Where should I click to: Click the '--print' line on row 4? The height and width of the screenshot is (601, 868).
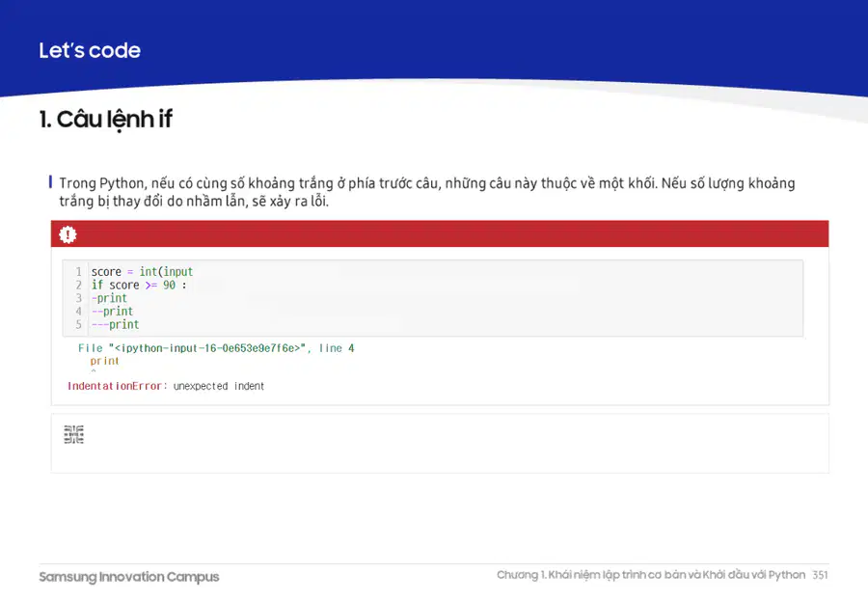pyautogui.click(x=113, y=312)
